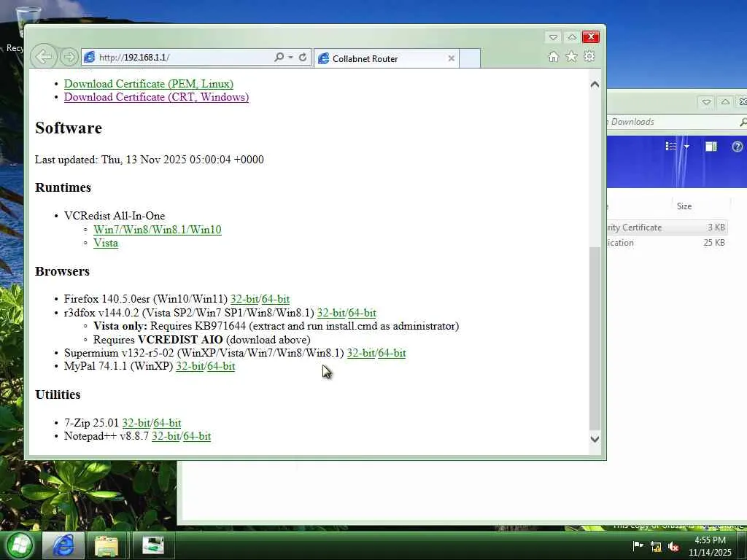This screenshot has width=747, height=560.
Task: Download r3dfox v144.0.2 32-bit
Action: point(331,313)
